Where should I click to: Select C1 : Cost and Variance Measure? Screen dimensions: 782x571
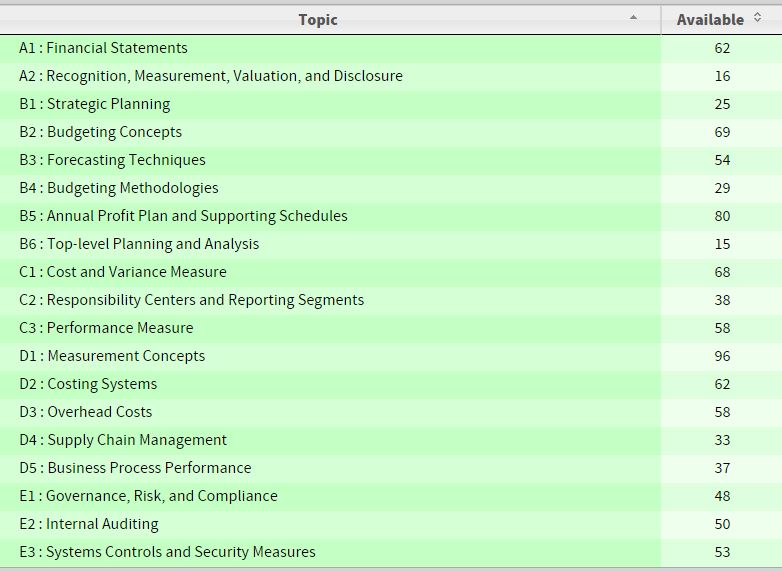(123, 272)
